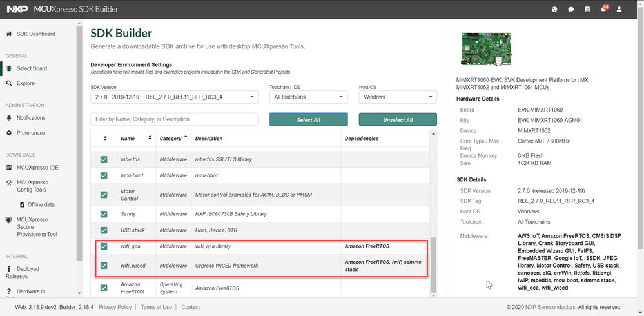
Task: Click the sidebar scroll down arrow
Action: [79, 293]
